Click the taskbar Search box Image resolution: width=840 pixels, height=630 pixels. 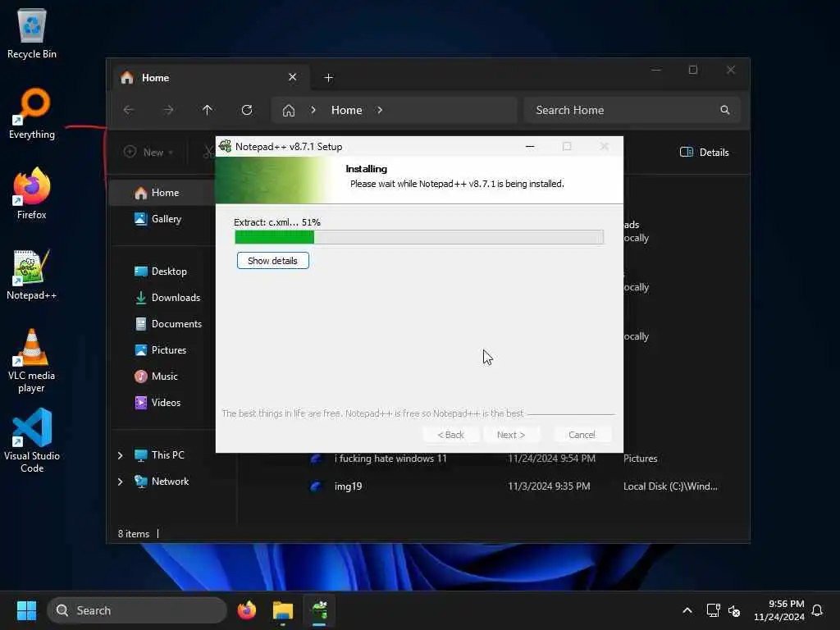(137, 610)
